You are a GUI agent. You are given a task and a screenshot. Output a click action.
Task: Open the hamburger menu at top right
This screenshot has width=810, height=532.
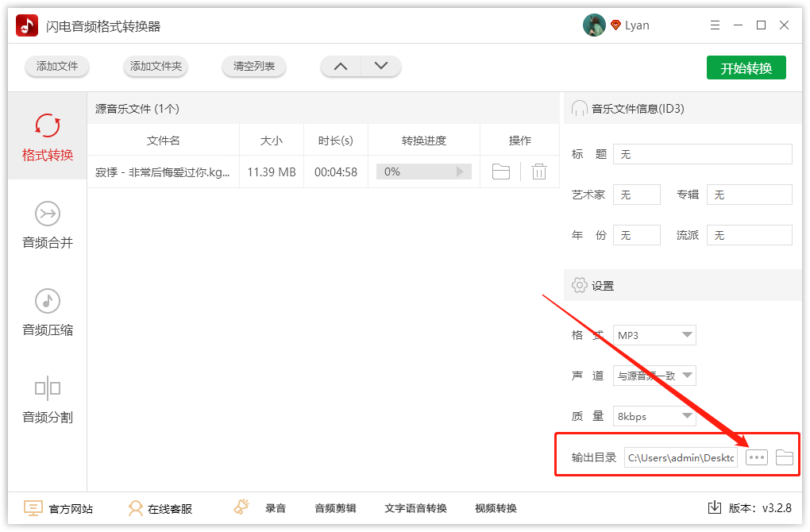click(x=714, y=25)
